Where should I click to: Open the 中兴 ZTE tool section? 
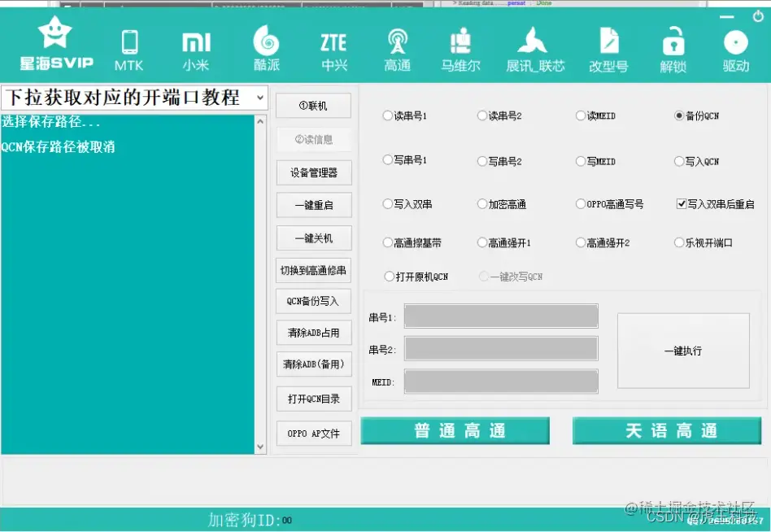333,47
